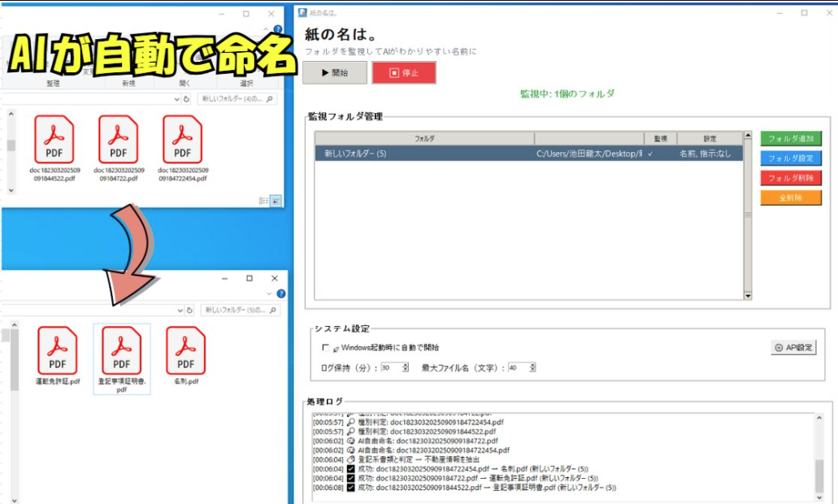This screenshot has width=838, height=504.
Task: Open the 運転免許証.pdf file icon
Action: coord(57,351)
